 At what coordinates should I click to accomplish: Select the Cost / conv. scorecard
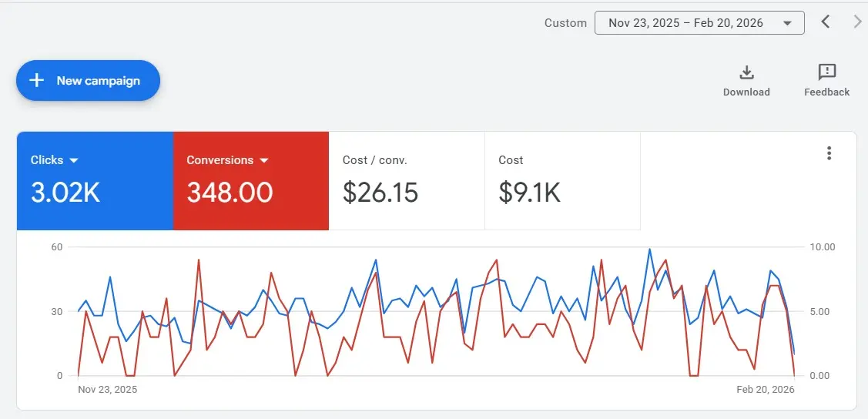pyautogui.click(x=407, y=181)
